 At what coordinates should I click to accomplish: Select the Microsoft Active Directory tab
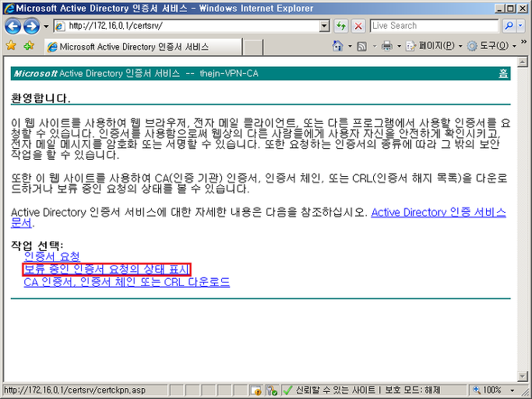tap(143, 47)
